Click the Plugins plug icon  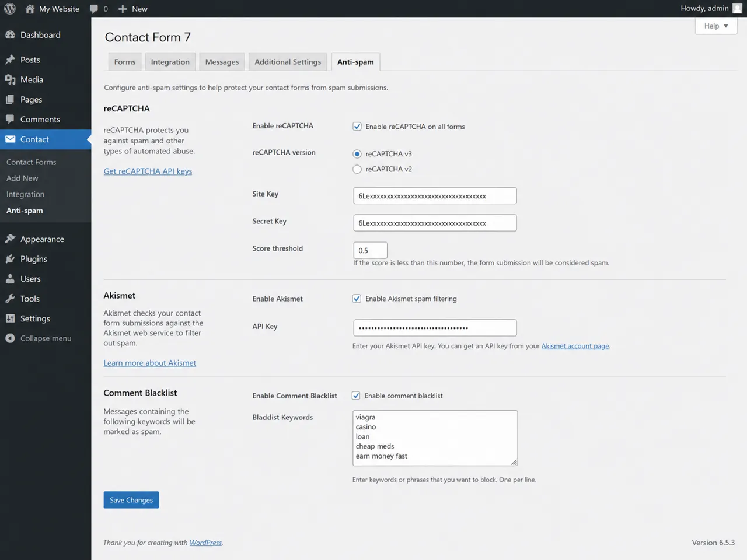coord(10,259)
